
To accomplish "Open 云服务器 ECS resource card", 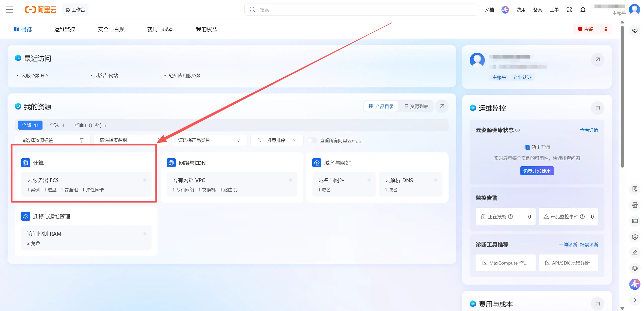I will [86, 184].
